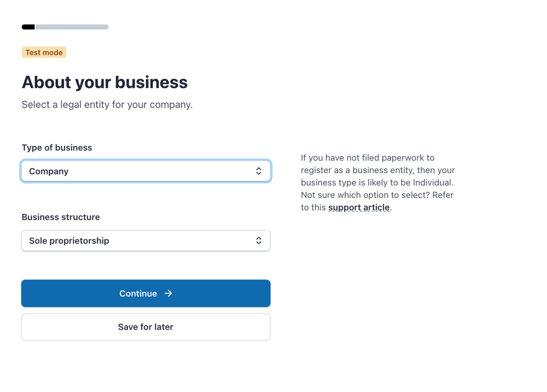
Task: Click the Continue text label
Action: pyautogui.click(x=138, y=294)
